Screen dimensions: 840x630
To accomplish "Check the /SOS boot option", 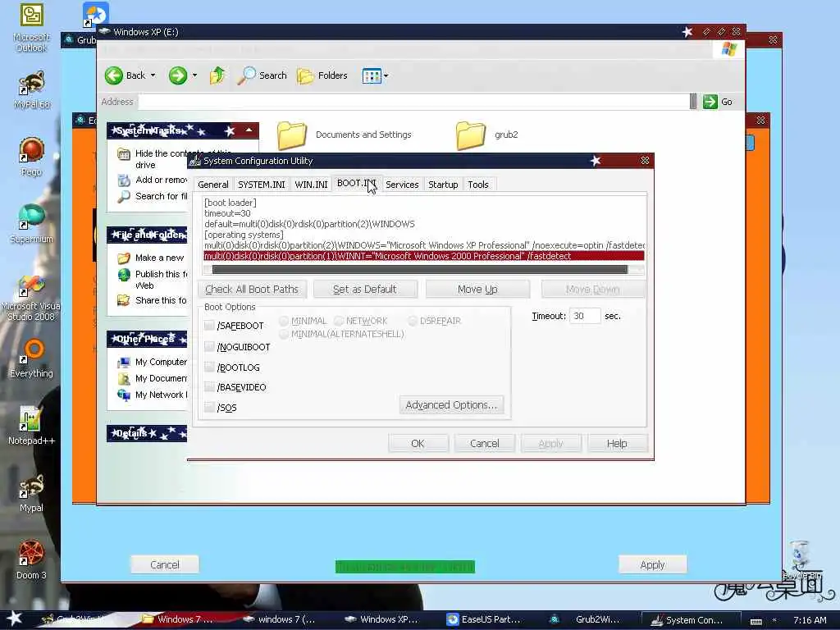I will pyautogui.click(x=209, y=408).
